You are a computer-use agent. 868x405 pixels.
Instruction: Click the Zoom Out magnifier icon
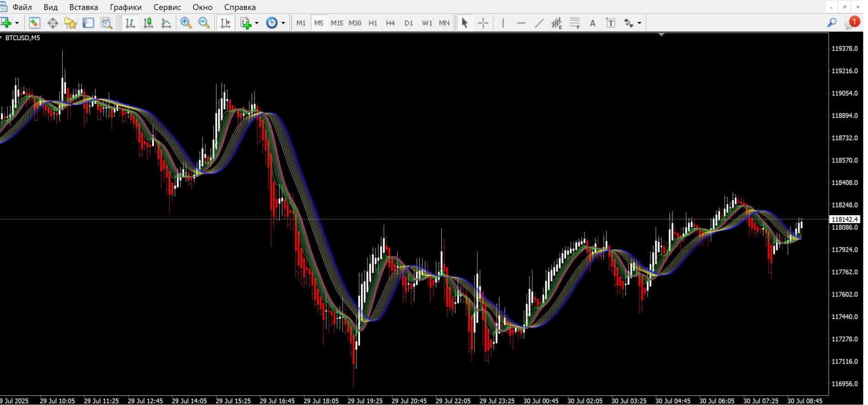(204, 23)
